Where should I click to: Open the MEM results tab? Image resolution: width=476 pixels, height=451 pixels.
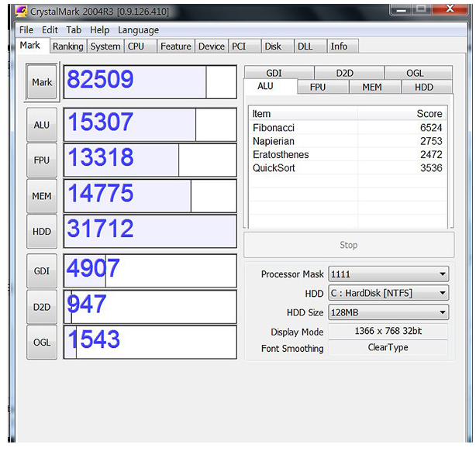click(x=375, y=87)
